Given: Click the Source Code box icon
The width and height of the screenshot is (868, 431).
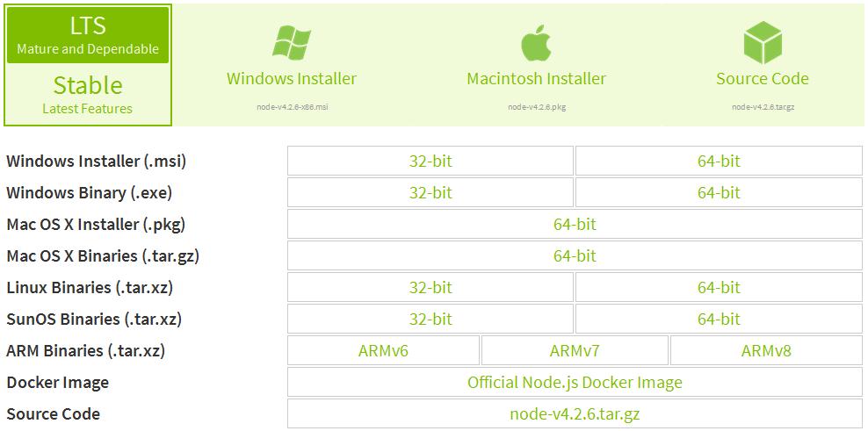Looking at the screenshot, I should point(762,43).
